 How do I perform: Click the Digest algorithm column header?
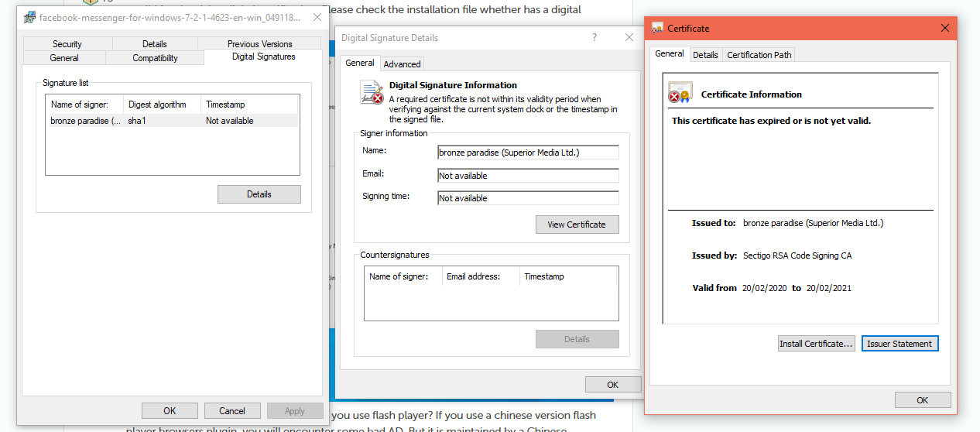point(162,105)
